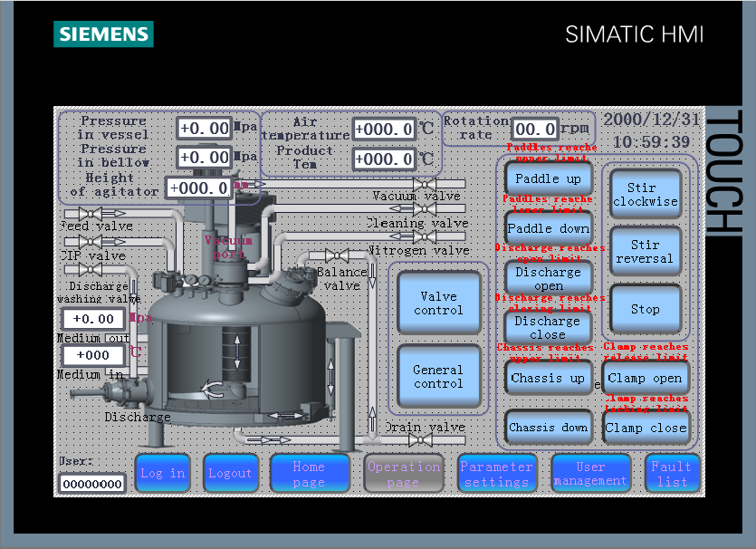Viewport: 756px width, 549px height.
Task: Click the Drain valve symbol
Action: 420,438
